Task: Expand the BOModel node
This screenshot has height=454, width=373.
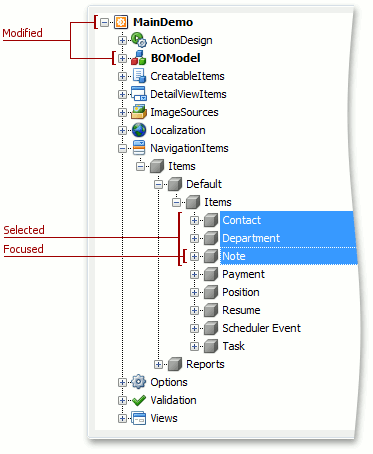Action: click(122, 58)
